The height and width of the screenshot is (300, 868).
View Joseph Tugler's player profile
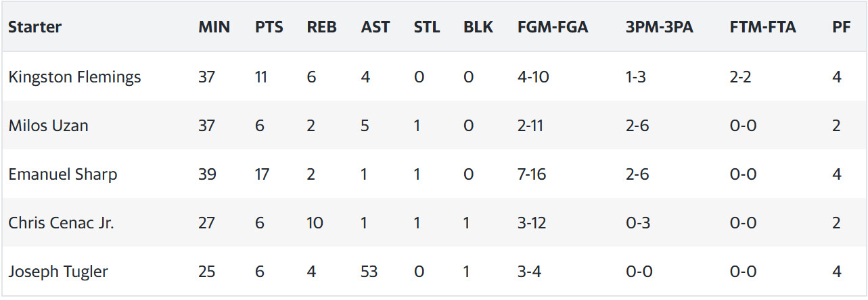[x=58, y=272]
